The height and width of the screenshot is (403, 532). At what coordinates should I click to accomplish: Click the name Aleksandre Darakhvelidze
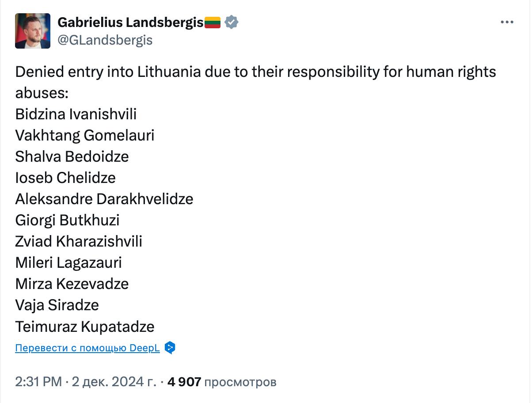pyautogui.click(x=104, y=199)
